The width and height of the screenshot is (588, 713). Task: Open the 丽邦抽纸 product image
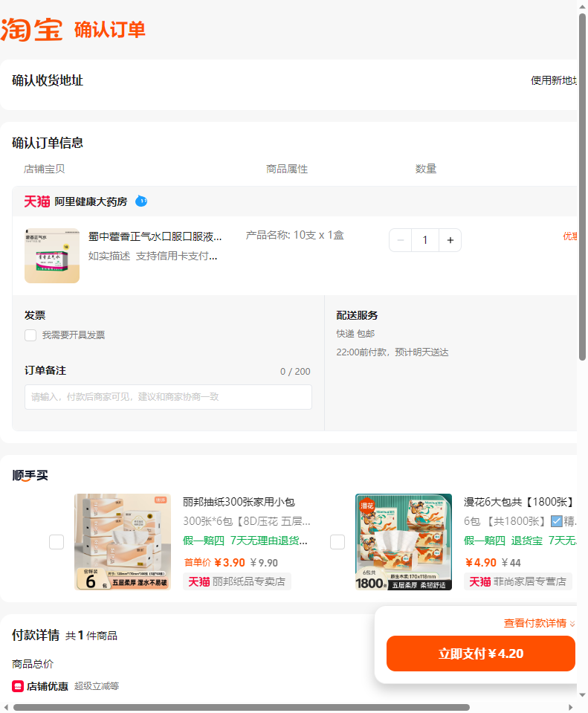click(123, 542)
